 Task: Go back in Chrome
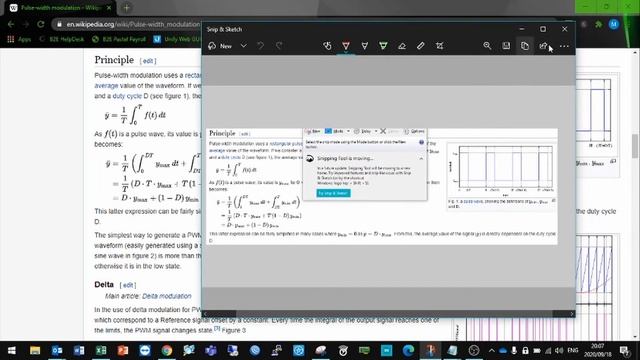pos(11,24)
